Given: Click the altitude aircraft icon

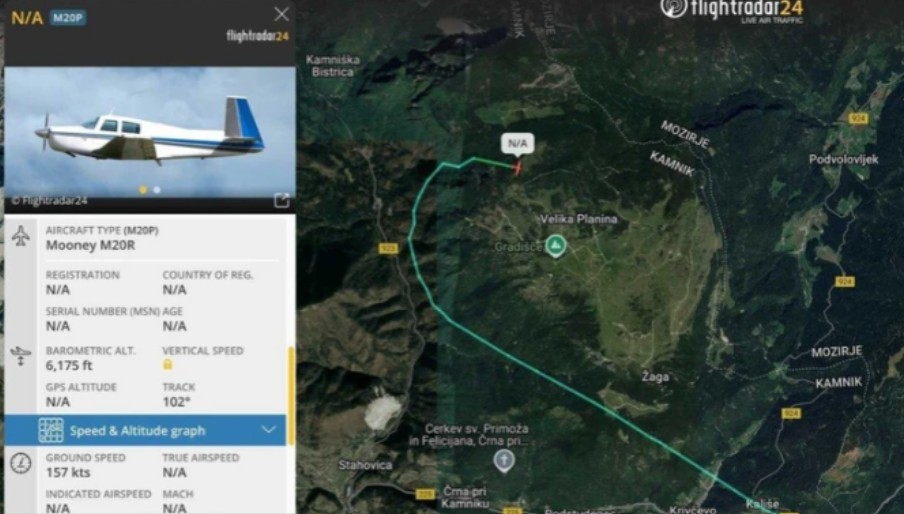Looking at the screenshot, I should [x=21, y=356].
